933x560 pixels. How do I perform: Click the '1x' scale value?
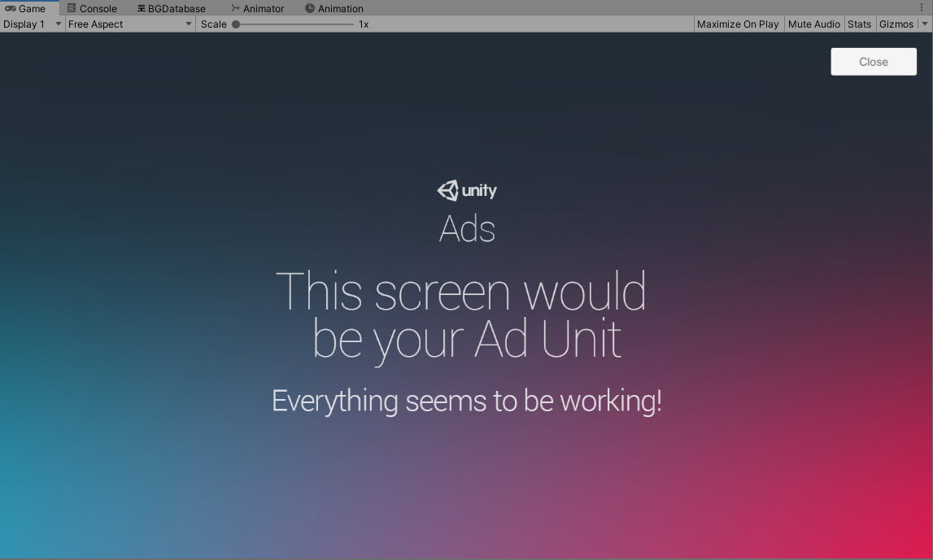pyautogui.click(x=363, y=24)
